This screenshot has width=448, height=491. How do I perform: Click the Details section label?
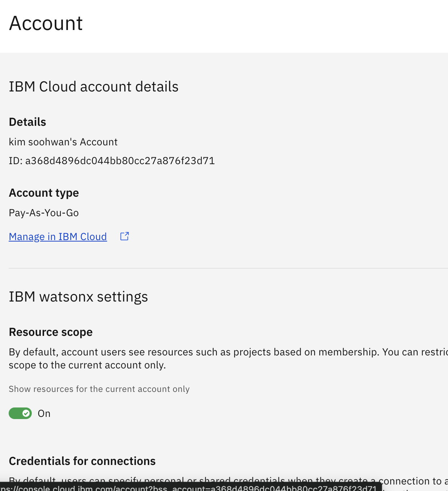27,122
